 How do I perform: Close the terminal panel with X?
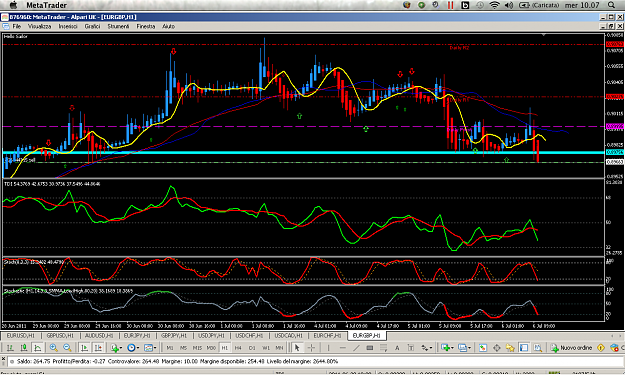coord(4,359)
